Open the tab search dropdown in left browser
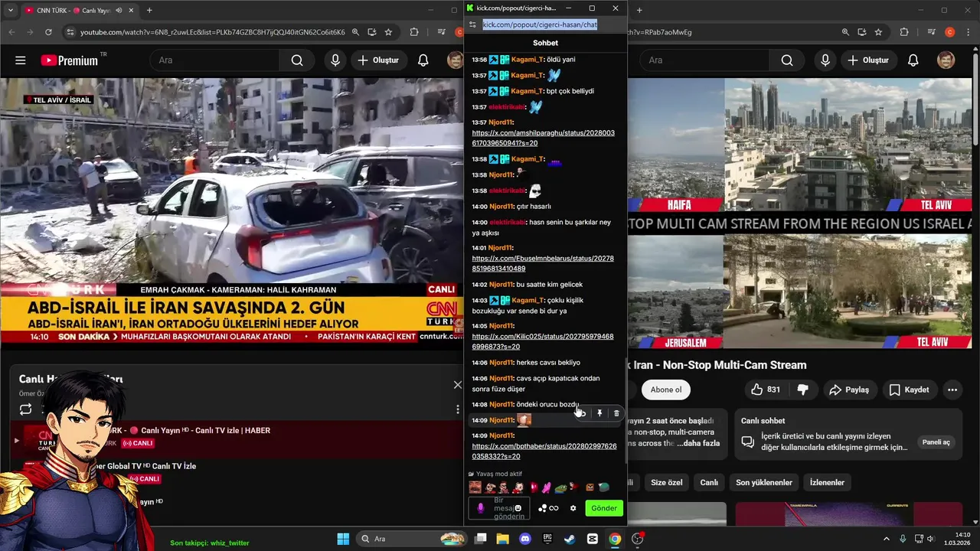This screenshot has height=551, width=980. click(10, 10)
